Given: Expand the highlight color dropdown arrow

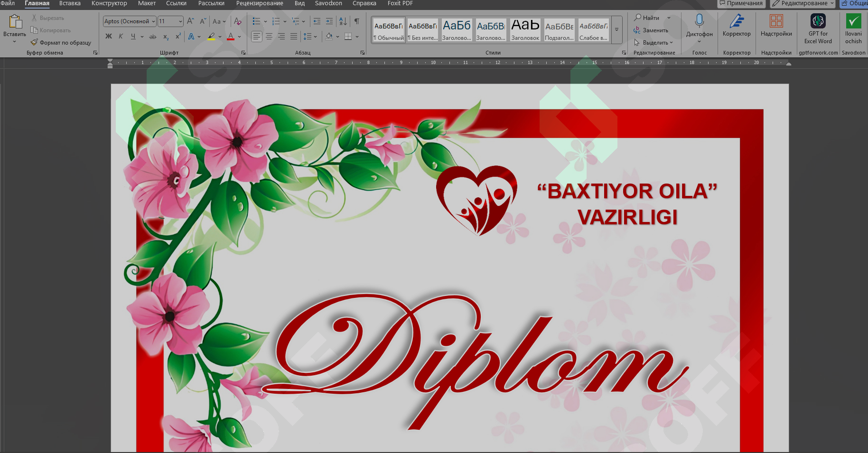Looking at the screenshot, I should coord(220,37).
